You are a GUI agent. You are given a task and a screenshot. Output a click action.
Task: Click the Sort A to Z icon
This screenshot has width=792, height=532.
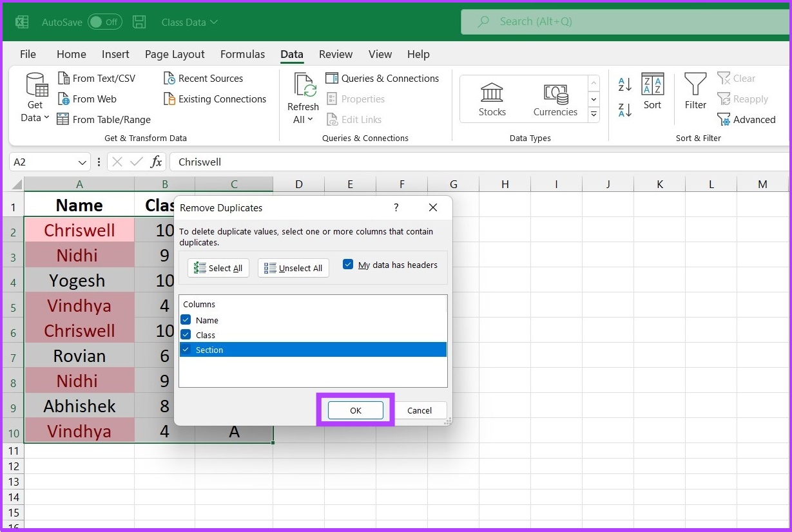tap(624, 84)
